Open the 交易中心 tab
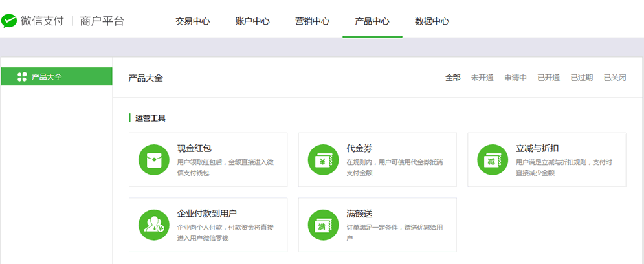Viewport: 644px width, 264px height. pos(192,21)
